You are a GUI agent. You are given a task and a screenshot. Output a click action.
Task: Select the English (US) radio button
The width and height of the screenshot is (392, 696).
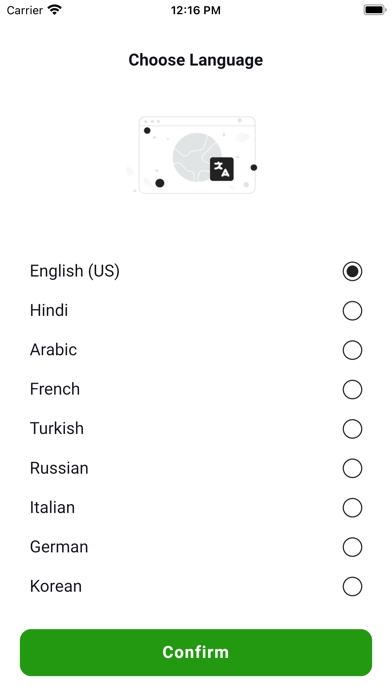352,271
